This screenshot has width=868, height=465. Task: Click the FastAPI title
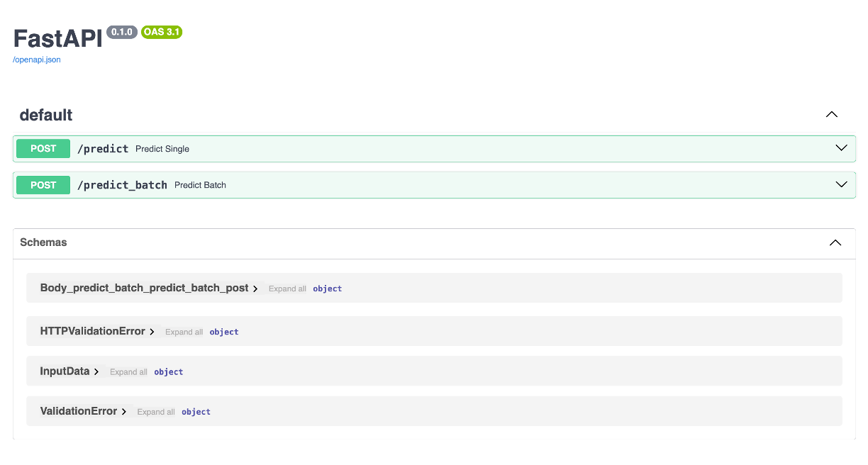point(57,38)
